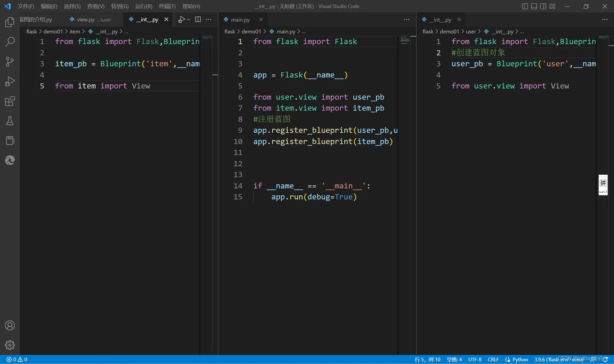The height and width of the screenshot is (364, 614).
Task: Open the Run and Debug view
Action: (10, 81)
